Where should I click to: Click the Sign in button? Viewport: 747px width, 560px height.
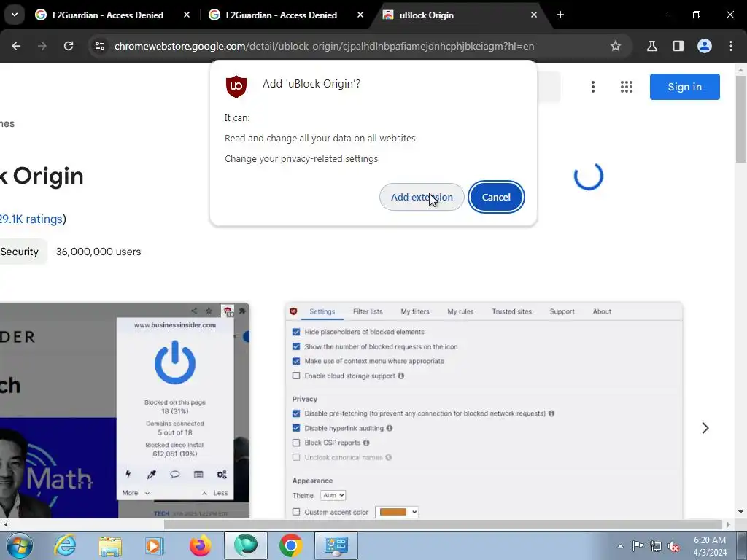tap(684, 87)
